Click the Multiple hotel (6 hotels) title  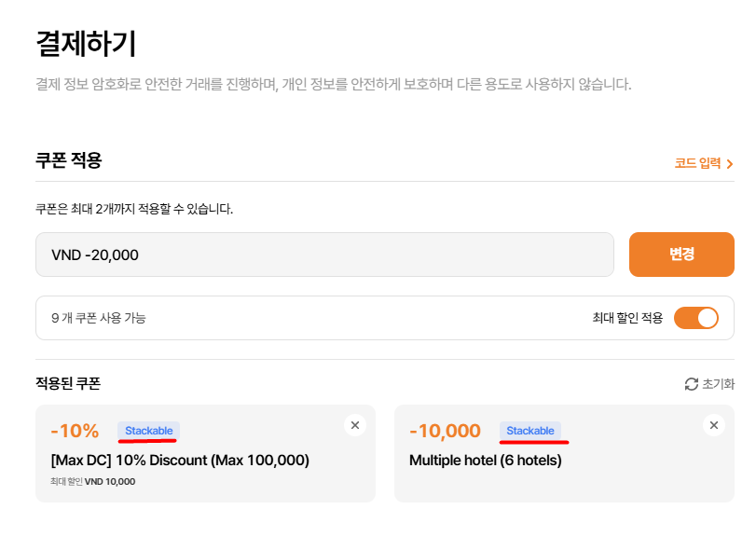coord(485,460)
